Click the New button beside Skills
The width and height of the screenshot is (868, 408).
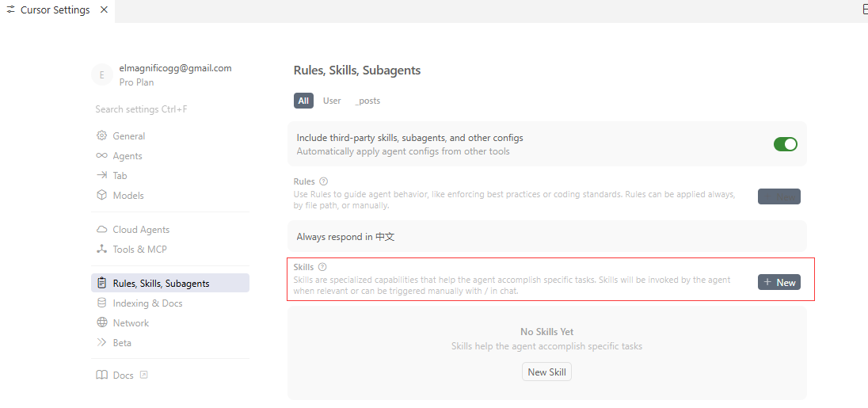(779, 282)
